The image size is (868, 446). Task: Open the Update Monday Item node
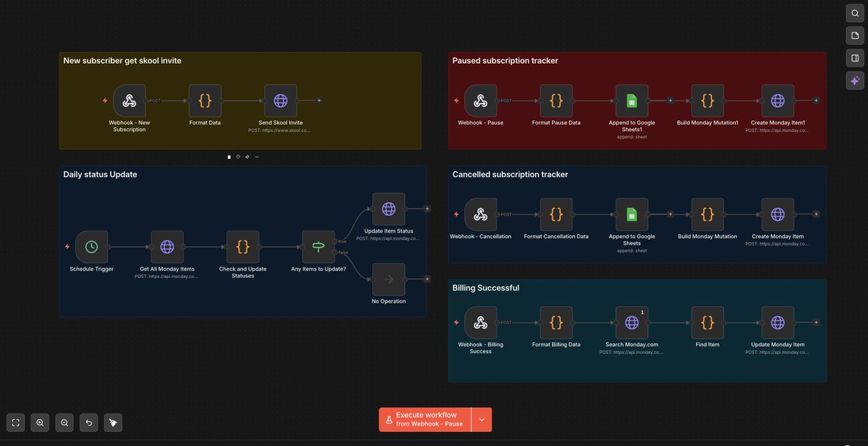[x=778, y=322]
